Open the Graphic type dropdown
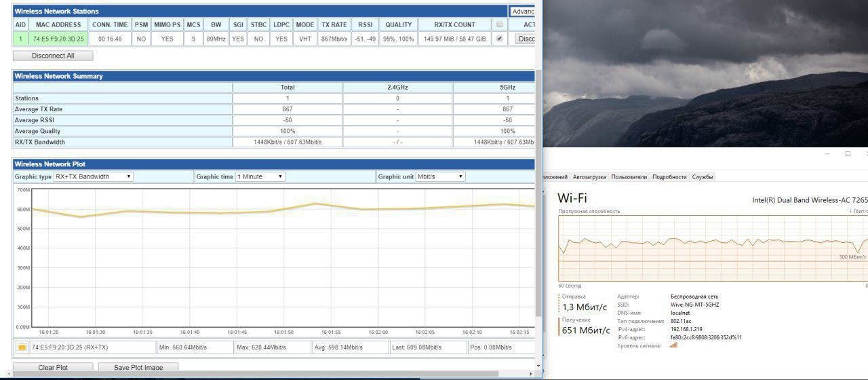Screen dimensions: 868x380 [x=94, y=176]
